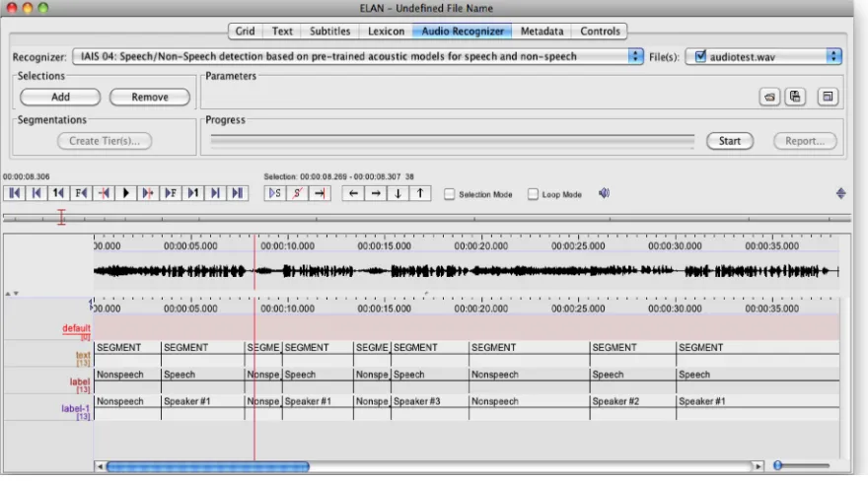
Task: Click Create Tier(s)... button
Action: tap(105, 141)
